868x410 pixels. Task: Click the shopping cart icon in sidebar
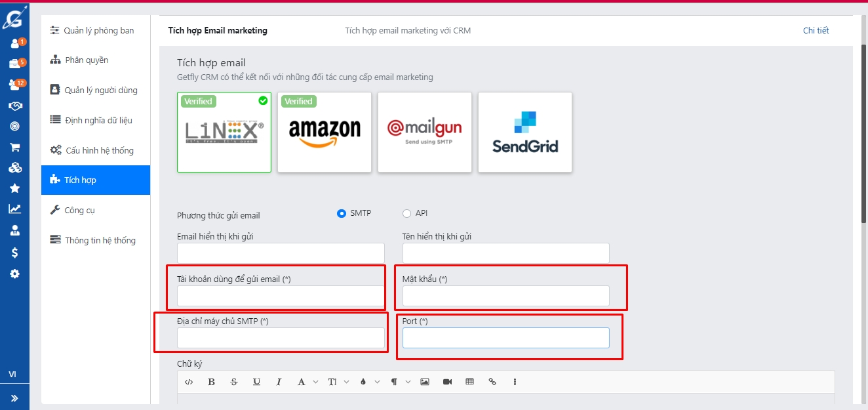14,148
